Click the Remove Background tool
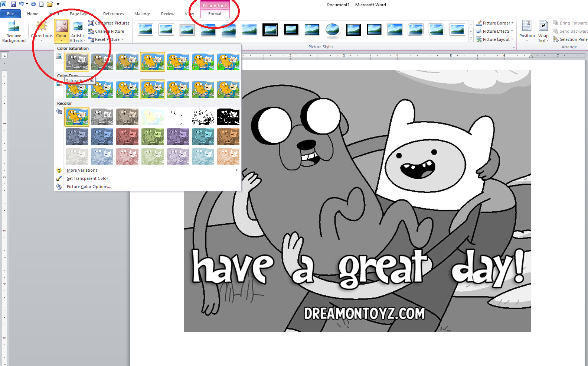 click(14, 32)
